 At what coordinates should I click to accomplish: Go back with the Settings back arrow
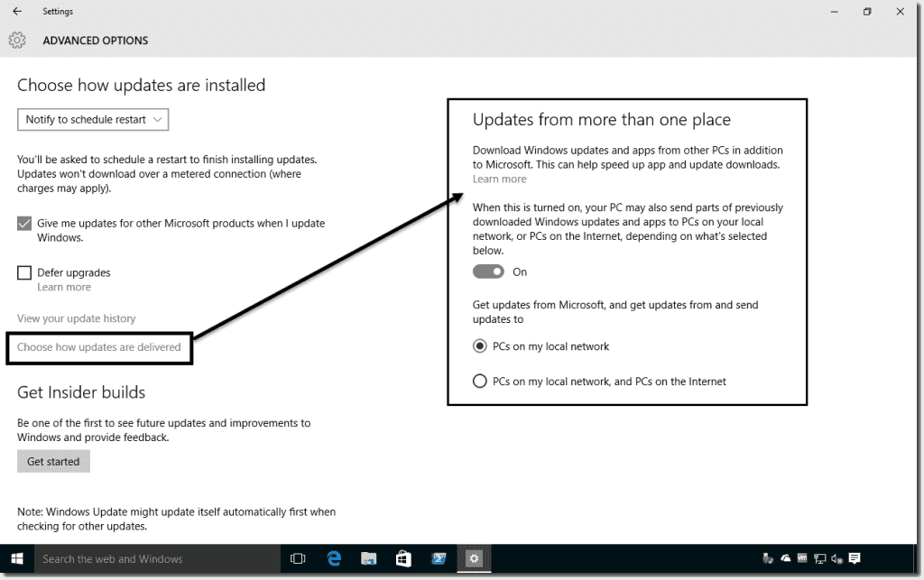(x=17, y=11)
